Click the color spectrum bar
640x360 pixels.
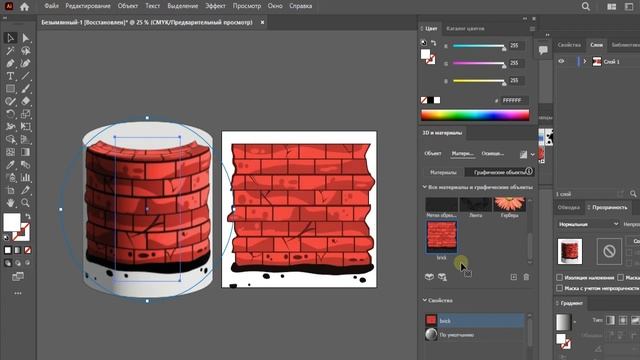pyautogui.click(x=475, y=115)
